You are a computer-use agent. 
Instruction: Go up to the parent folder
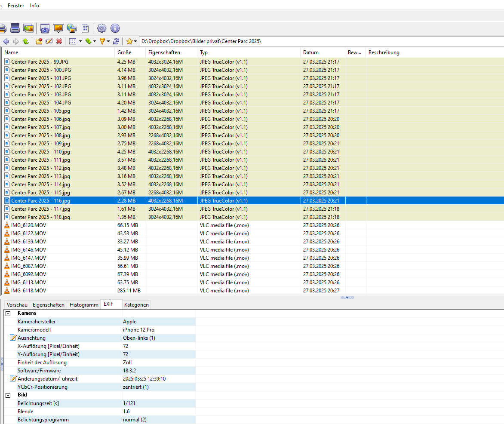tap(26, 41)
